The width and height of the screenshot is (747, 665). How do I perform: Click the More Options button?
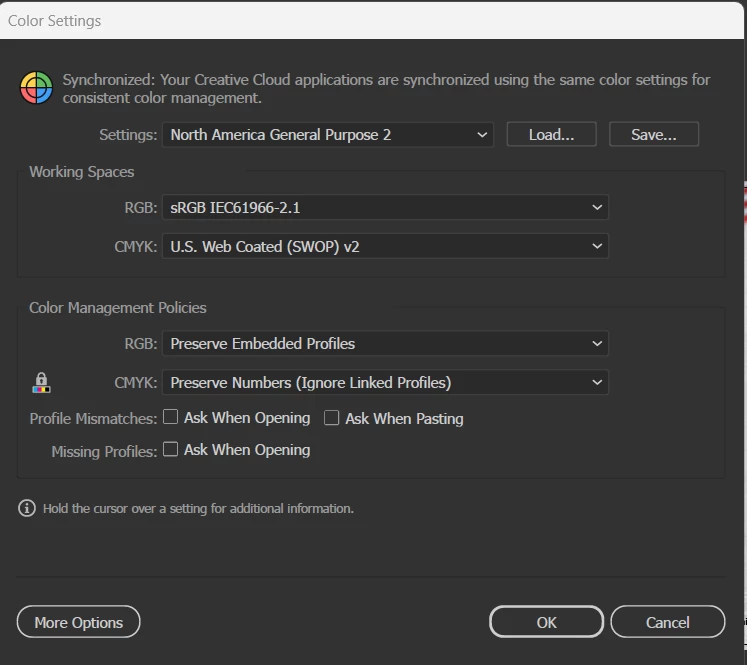[79, 622]
